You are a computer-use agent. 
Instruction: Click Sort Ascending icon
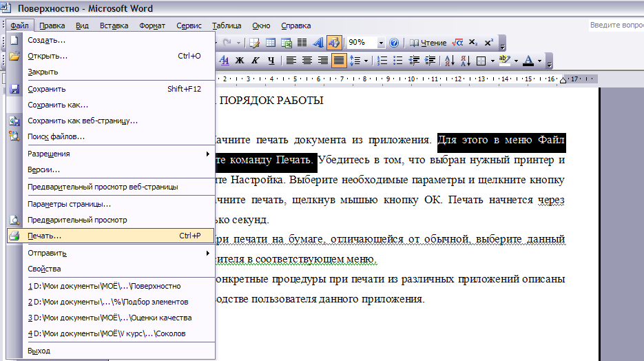point(450,61)
